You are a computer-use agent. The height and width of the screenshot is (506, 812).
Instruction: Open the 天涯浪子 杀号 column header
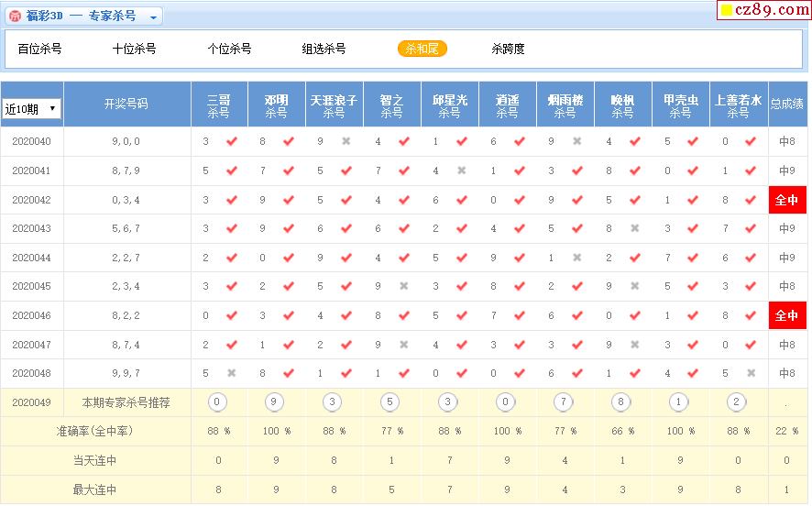(x=334, y=105)
